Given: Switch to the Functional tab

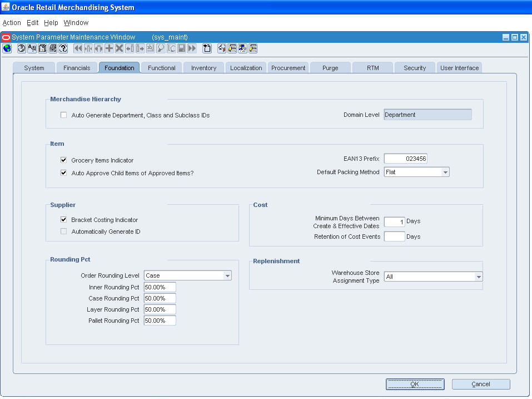Looking at the screenshot, I should (162, 68).
